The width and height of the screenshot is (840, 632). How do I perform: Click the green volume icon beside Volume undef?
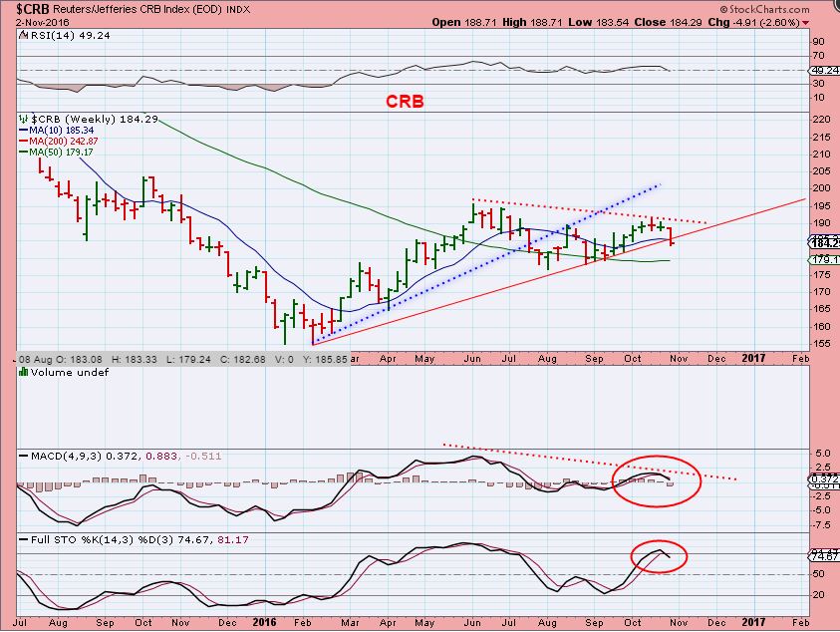coord(24,372)
